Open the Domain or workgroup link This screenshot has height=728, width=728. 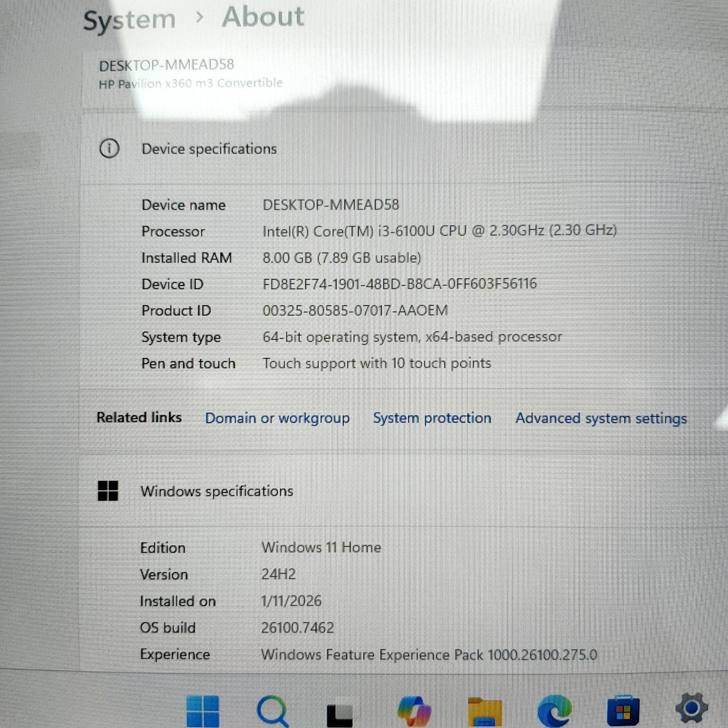coord(277,418)
